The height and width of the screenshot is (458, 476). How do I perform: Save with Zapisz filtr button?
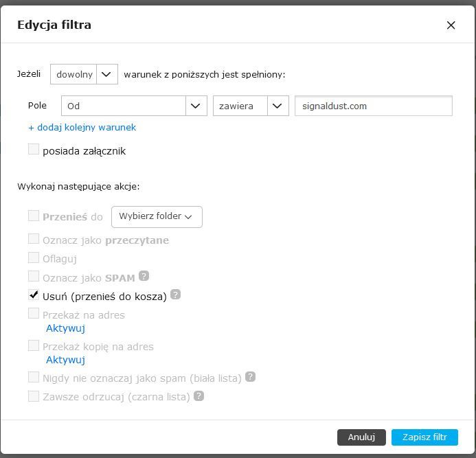coord(424,437)
